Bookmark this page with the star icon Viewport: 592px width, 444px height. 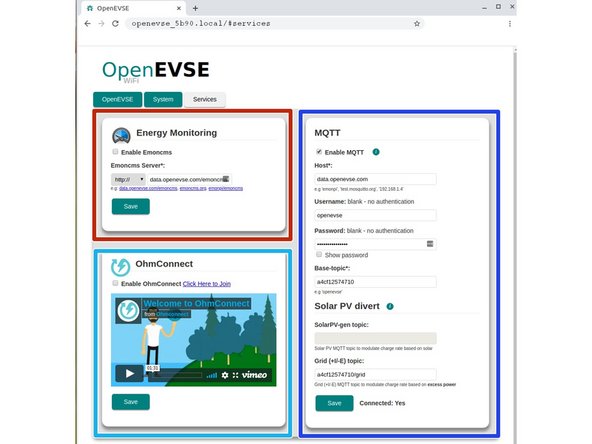point(417,23)
